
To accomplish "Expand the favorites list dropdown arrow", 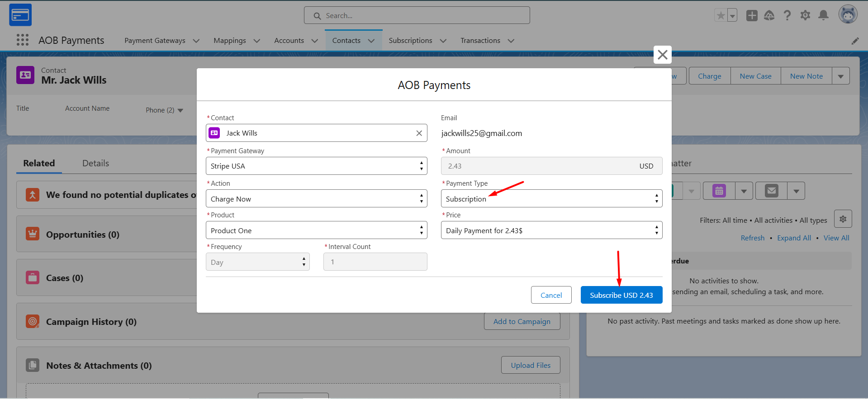I will click(732, 16).
